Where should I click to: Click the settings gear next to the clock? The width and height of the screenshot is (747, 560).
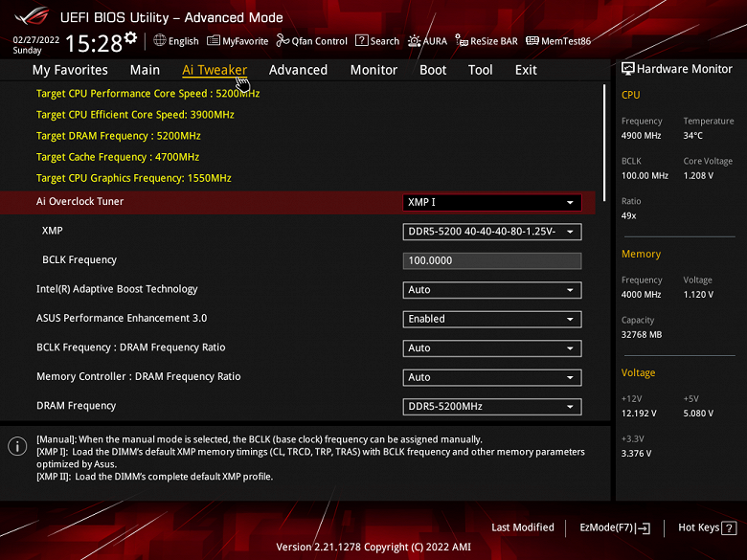(x=130, y=37)
